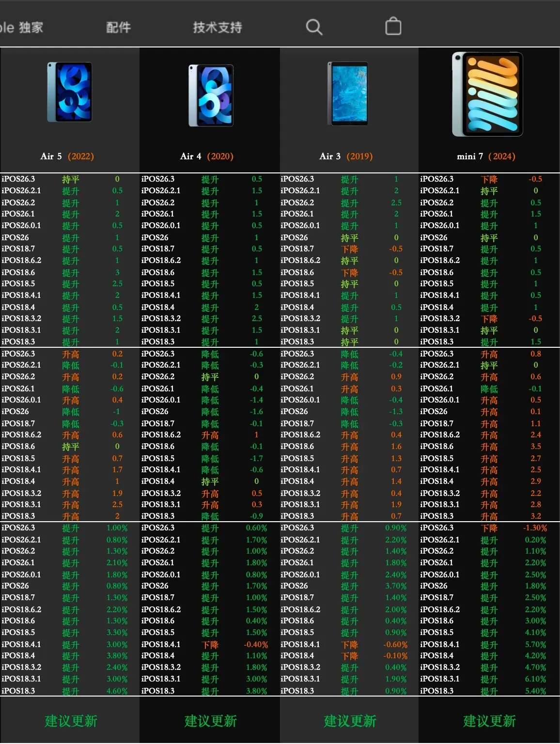Select the 2.9 value in mini 7 column
This screenshot has width=560, height=744.
pyautogui.click(x=536, y=481)
